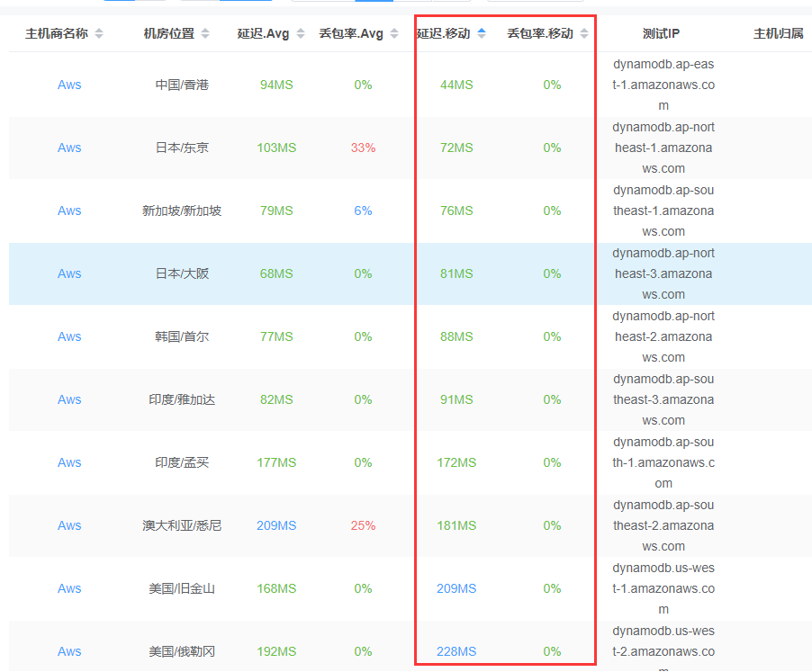This screenshot has height=672, width=812.
Task: Open Aws link in 美国/旧金山 row
Action: tap(69, 588)
